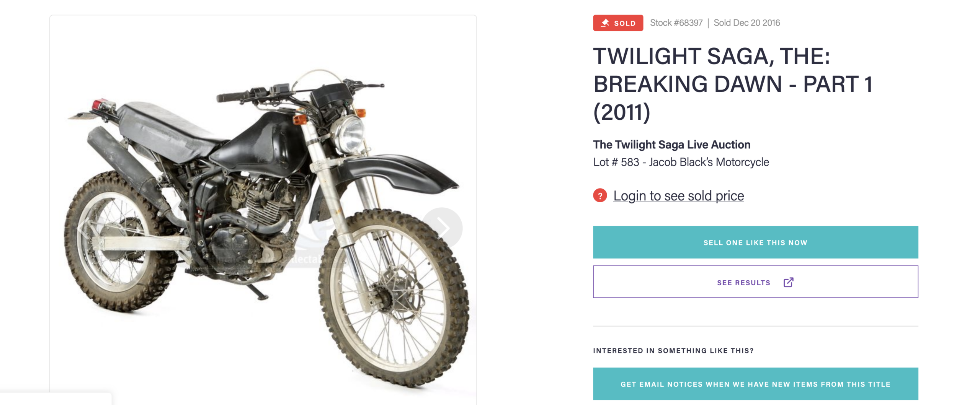Click the Stock #68397 text
Image resolution: width=980 pixels, height=405 pixels.
(x=676, y=23)
